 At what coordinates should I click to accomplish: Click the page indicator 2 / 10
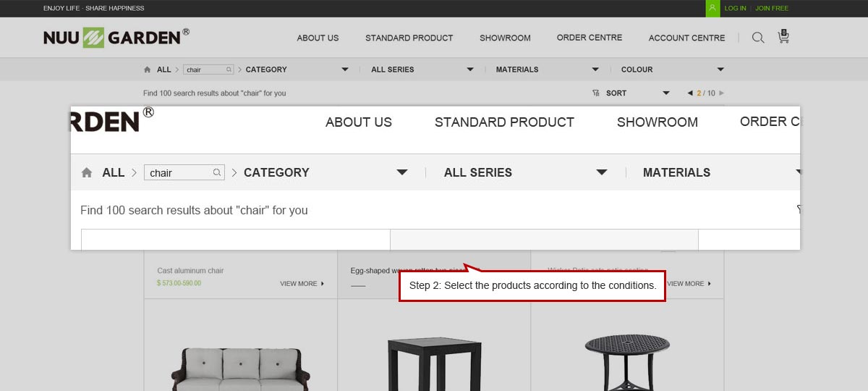click(706, 93)
